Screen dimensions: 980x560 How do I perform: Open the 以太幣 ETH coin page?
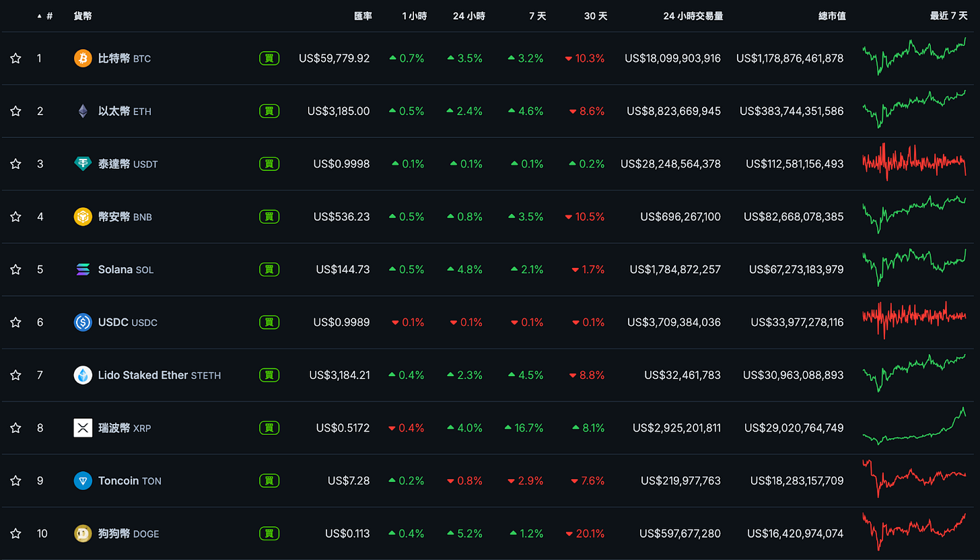point(125,111)
